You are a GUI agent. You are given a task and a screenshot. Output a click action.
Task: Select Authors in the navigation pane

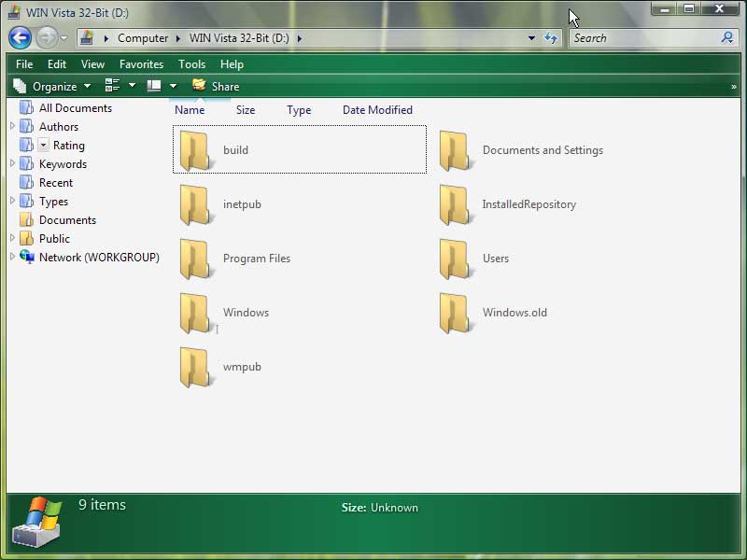click(x=59, y=127)
